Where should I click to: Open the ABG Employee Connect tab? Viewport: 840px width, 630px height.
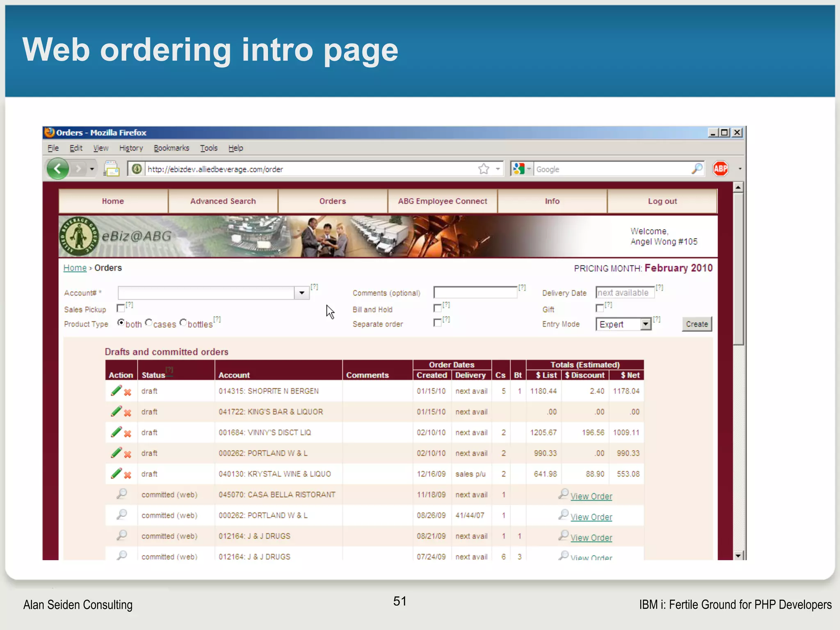443,201
